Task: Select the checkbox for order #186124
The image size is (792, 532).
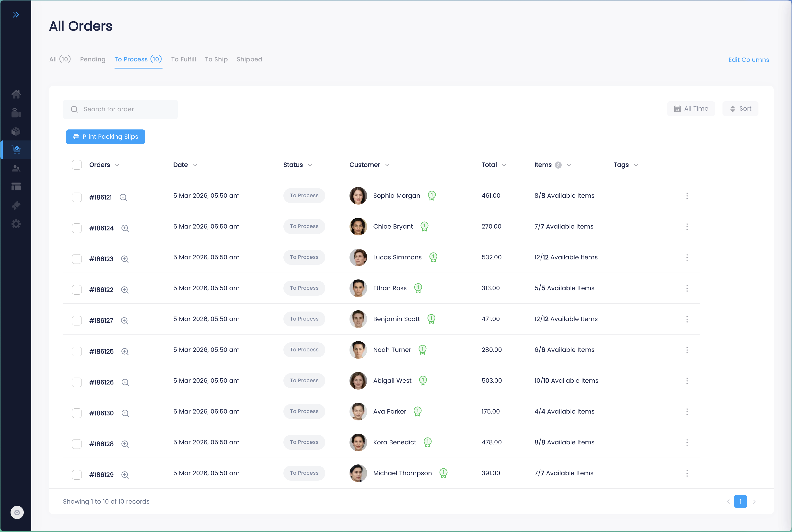Action: 77,228
